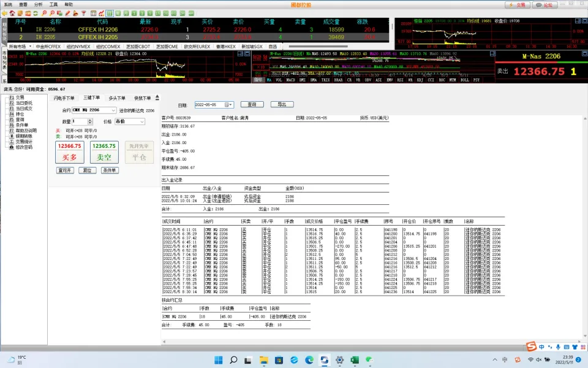Open the 银期转账 bank transfer item
This screenshot has width=588, height=368.
click(x=24, y=136)
